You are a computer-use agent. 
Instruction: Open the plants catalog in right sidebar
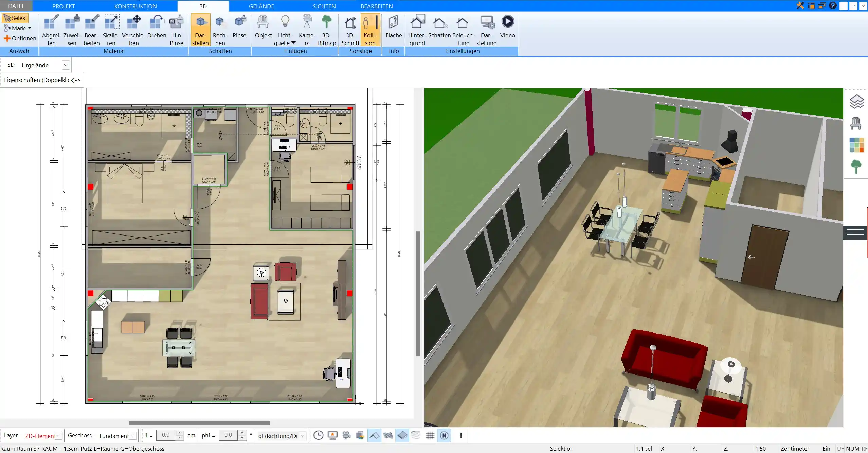coord(856,167)
